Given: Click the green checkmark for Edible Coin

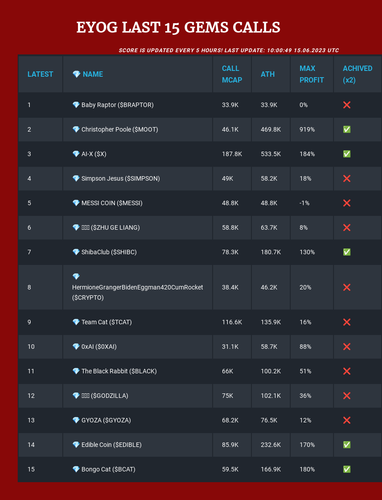Looking at the screenshot, I should click(x=347, y=445).
